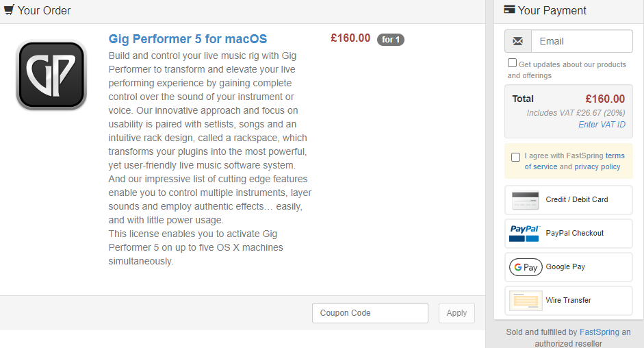Click the Enter VAT ID link
Screen dimensions: 644x348
click(x=602, y=125)
